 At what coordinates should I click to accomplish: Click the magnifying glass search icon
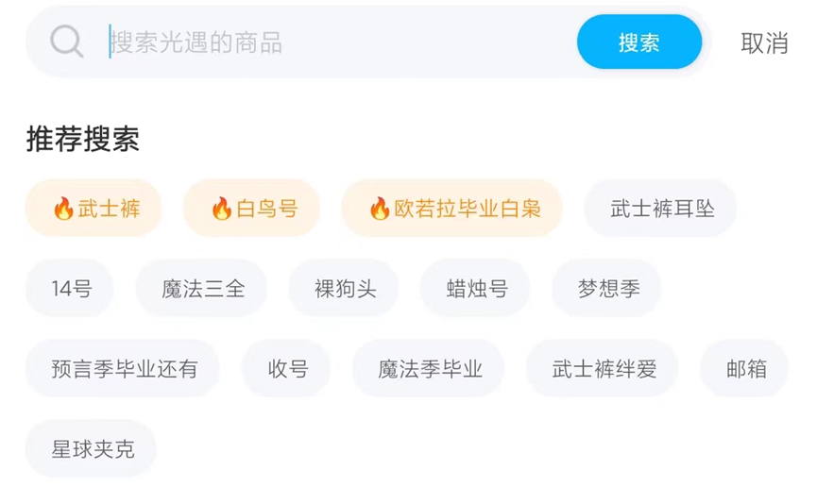coord(67,42)
